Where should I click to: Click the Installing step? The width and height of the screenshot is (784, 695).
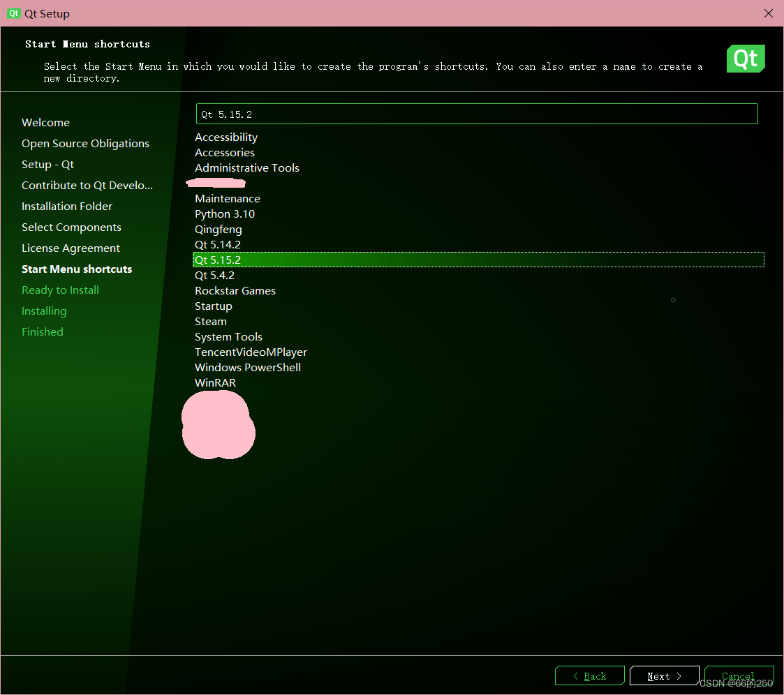click(44, 311)
